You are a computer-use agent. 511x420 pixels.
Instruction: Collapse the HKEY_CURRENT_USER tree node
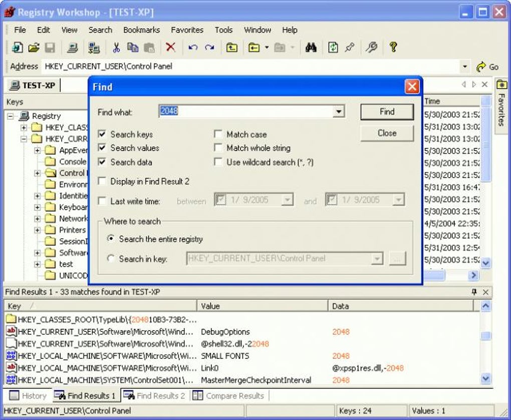click(x=24, y=139)
